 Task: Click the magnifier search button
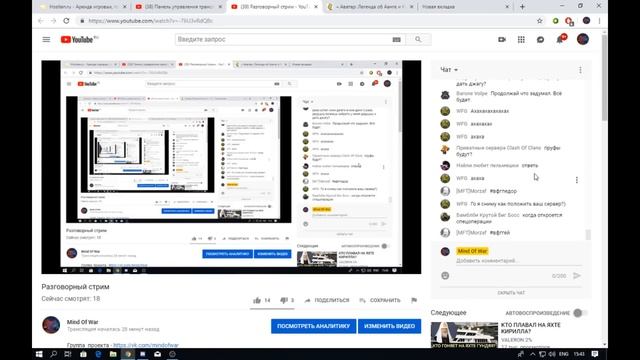418,40
